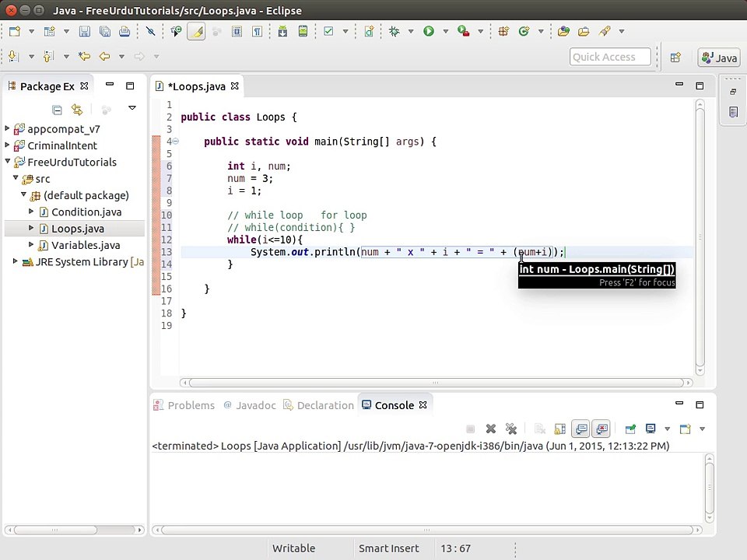Toggle Scroll Lock in Console toolbar
Image resolution: width=747 pixels, height=560 pixels.
559,429
